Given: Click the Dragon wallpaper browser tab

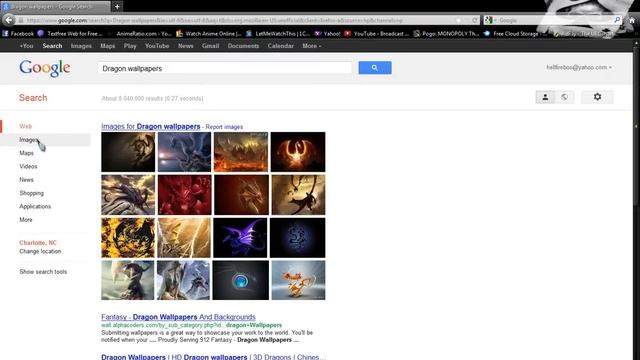Looking at the screenshot, I should 55,6.
